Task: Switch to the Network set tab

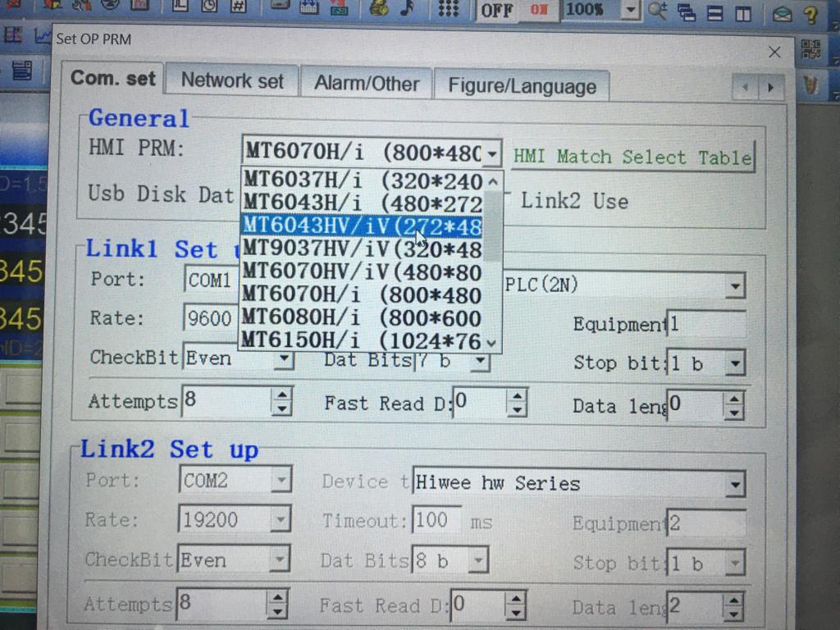Action: [232, 81]
